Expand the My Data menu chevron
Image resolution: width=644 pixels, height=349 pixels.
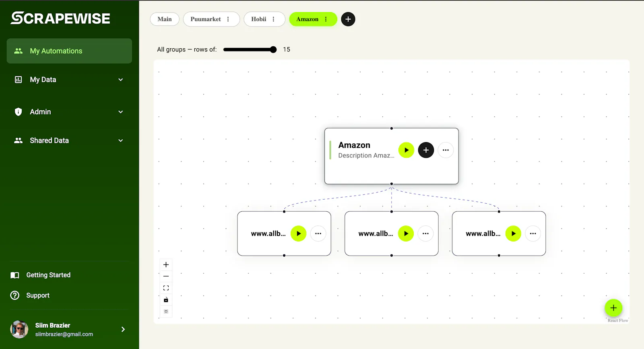click(121, 80)
